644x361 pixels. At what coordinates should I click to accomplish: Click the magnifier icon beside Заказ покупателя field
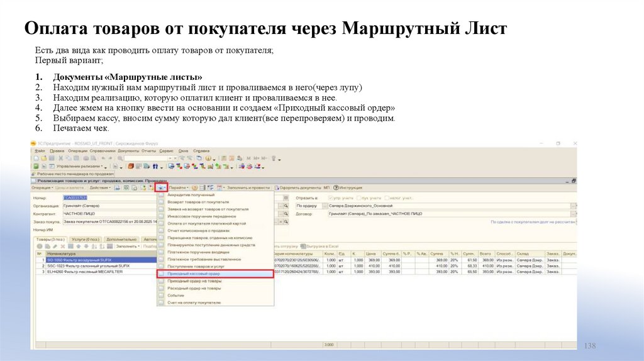click(286, 222)
